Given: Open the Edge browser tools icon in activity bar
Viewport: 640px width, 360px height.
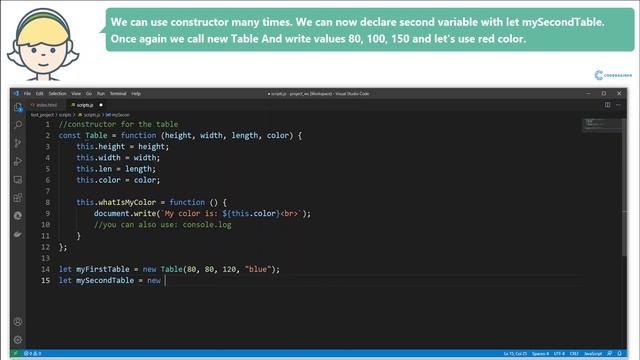Looking at the screenshot, I should click(18, 216).
